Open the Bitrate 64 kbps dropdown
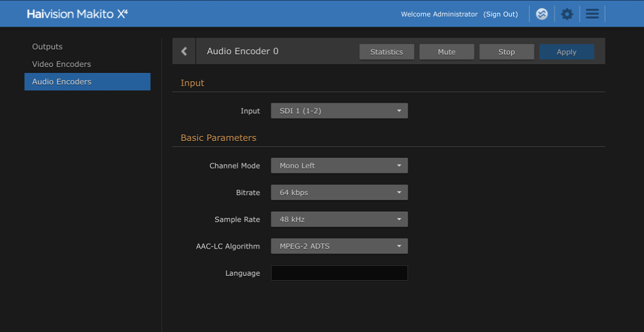644x332 pixels. coord(339,192)
